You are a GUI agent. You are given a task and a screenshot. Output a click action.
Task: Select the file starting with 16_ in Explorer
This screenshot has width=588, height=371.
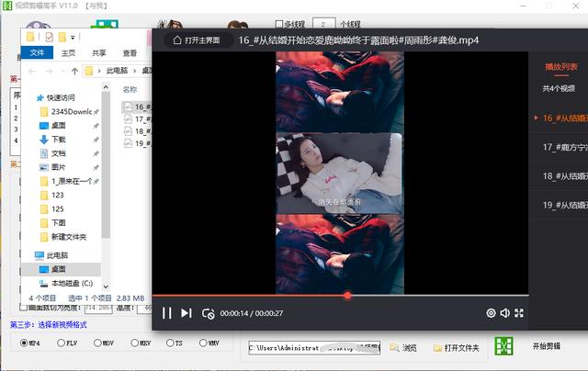pyautogui.click(x=137, y=107)
